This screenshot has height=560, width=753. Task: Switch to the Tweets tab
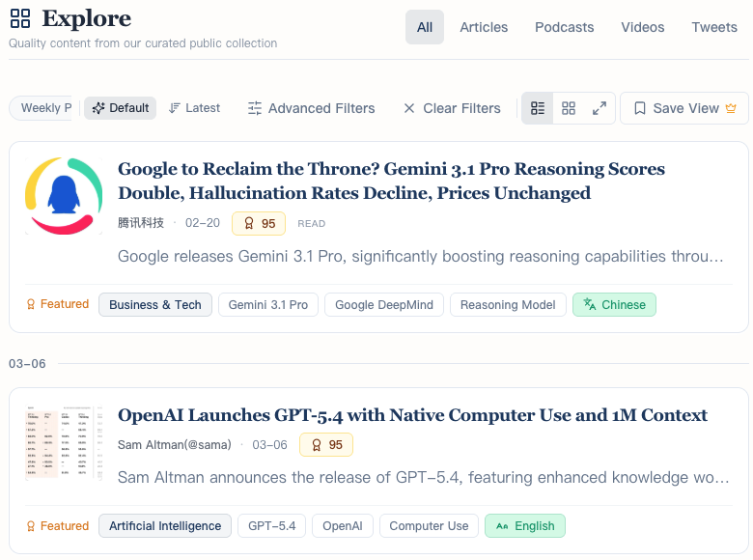[714, 27]
